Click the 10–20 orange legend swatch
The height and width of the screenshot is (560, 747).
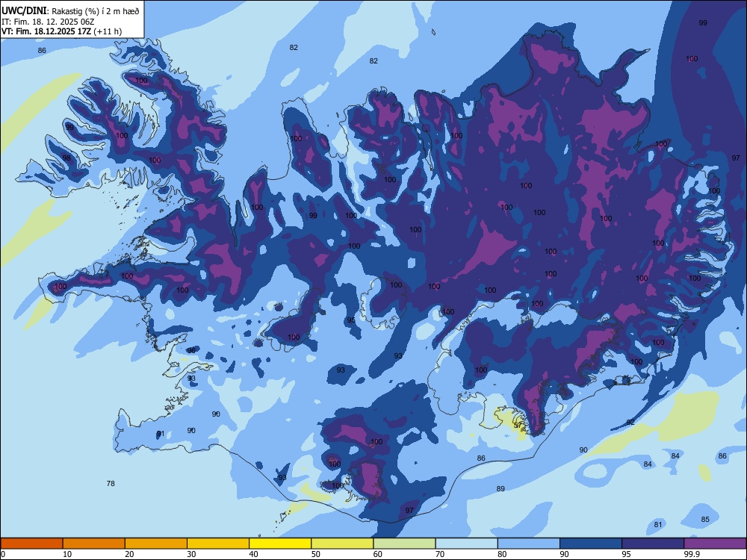[94, 544]
